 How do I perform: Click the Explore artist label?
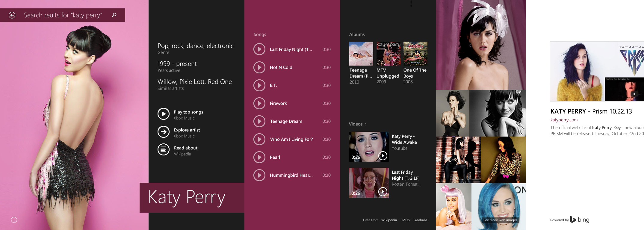[187, 130]
